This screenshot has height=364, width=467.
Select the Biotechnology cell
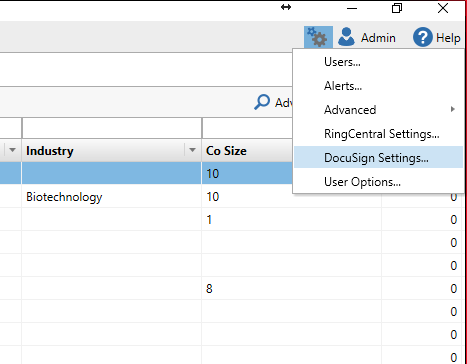[112, 197]
